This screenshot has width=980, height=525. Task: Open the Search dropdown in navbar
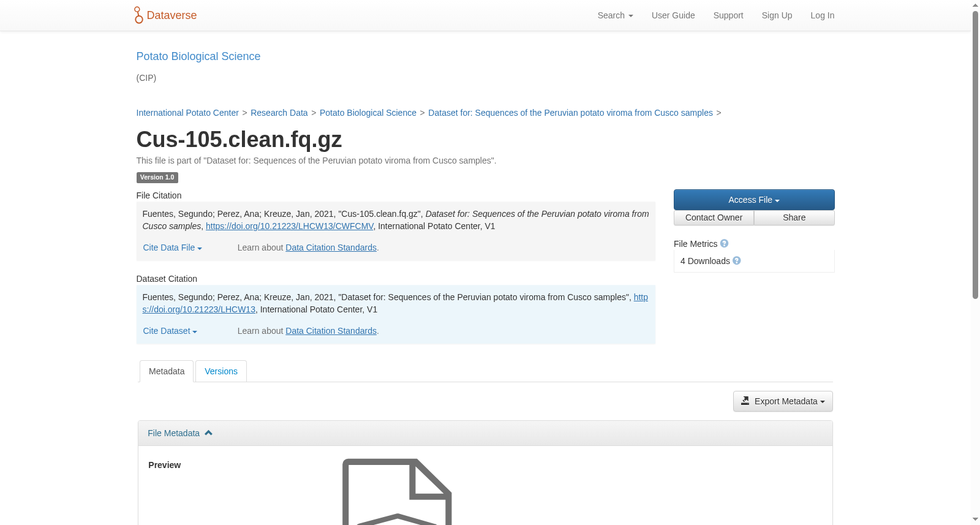(615, 15)
